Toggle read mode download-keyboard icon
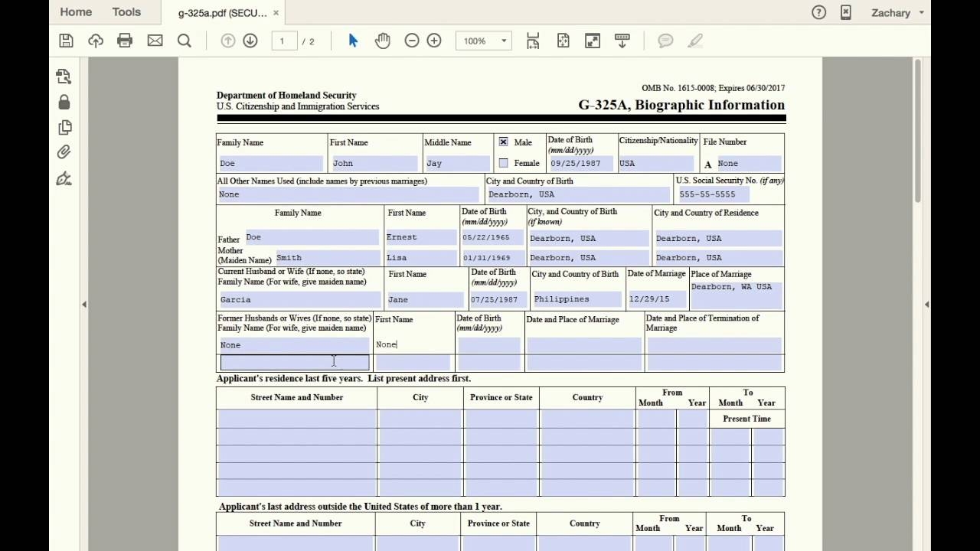Image resolution: width=980 pixels, height=551 pixels. pyautogui.click(x=622, y=41)
